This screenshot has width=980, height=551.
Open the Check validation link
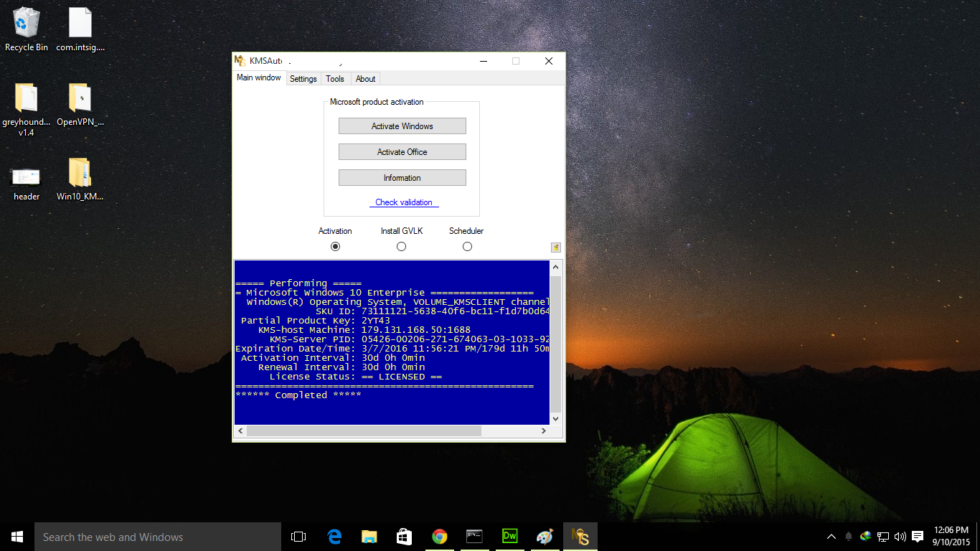click(403, 202)
